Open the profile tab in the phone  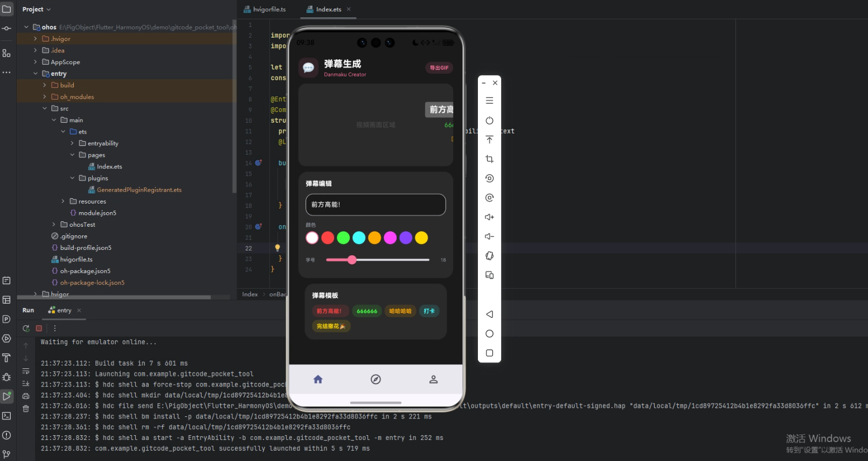click(433, 379)
